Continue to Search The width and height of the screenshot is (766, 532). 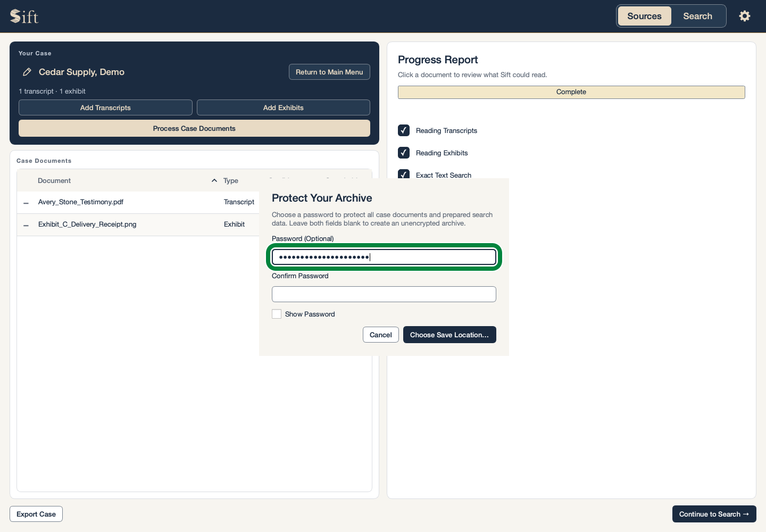[714, 514]
